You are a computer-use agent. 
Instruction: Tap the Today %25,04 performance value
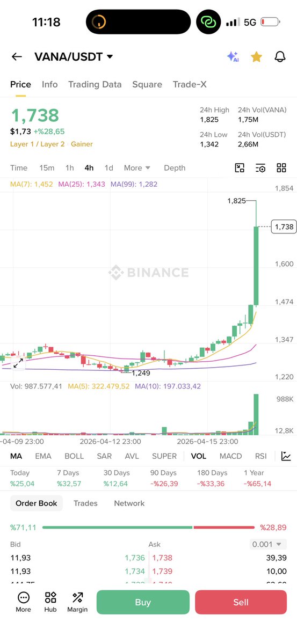pos(22,484)
